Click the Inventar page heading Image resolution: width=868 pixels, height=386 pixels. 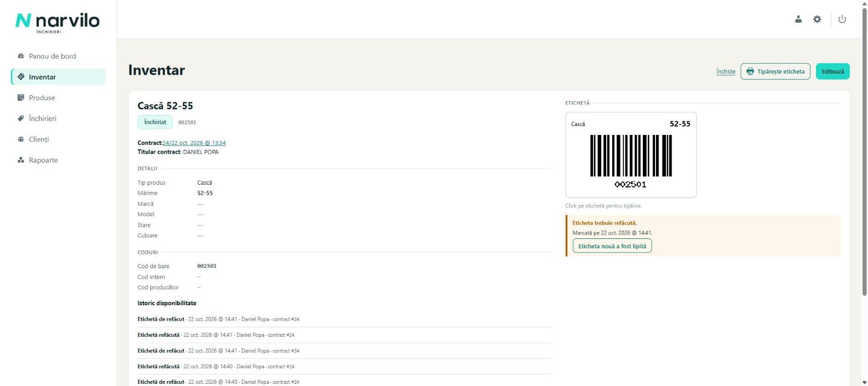pos(156,70)
